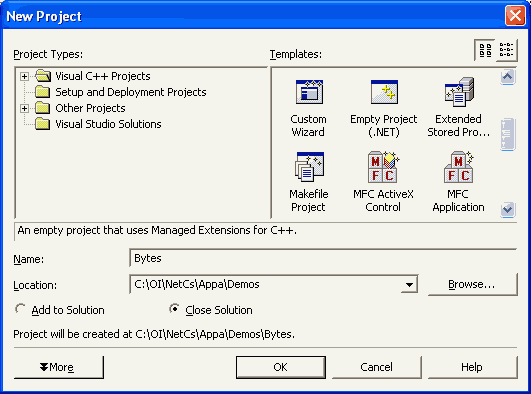
Task: Click the 'Custom Wizard' template caption
Action: click(x=309, y=125)
